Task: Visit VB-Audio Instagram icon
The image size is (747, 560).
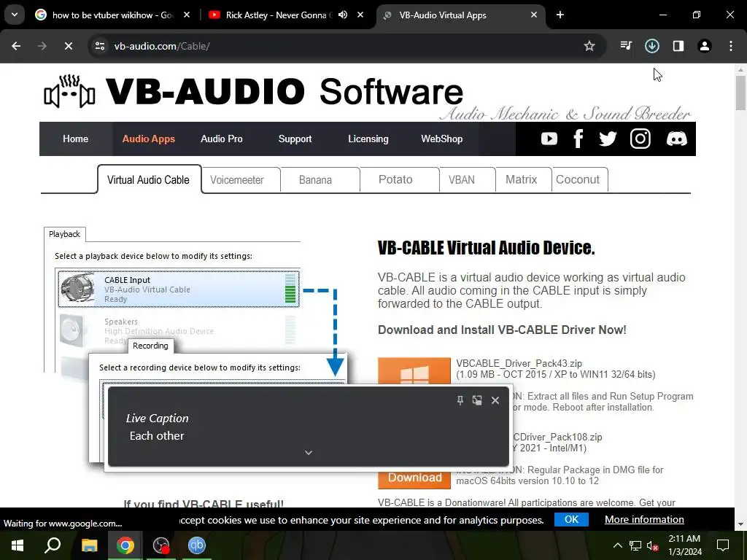Action: 640,139
